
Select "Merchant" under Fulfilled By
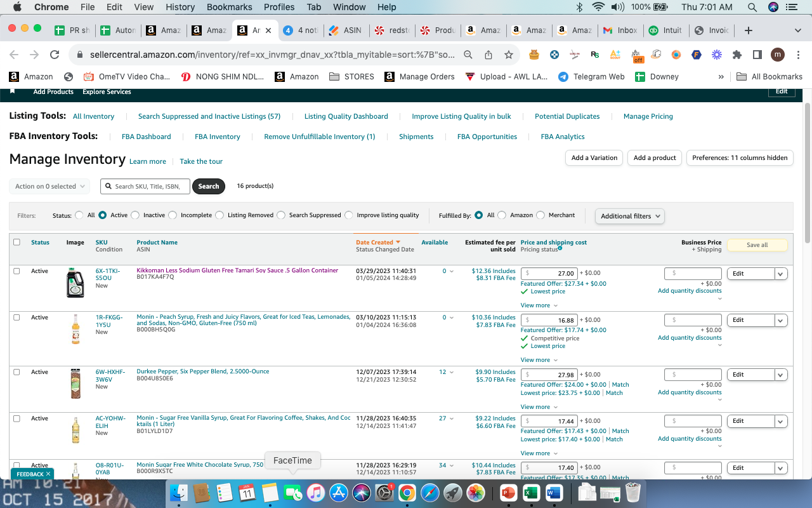pos(540,215)
